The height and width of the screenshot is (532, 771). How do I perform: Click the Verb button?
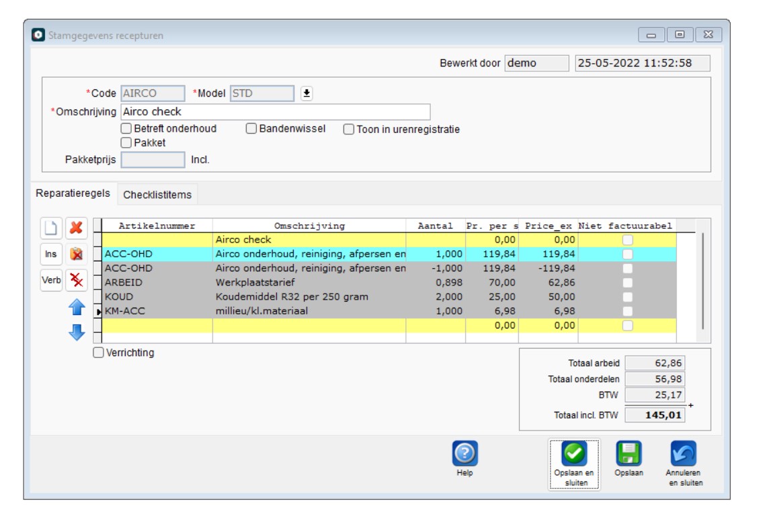tap(51, 280)
